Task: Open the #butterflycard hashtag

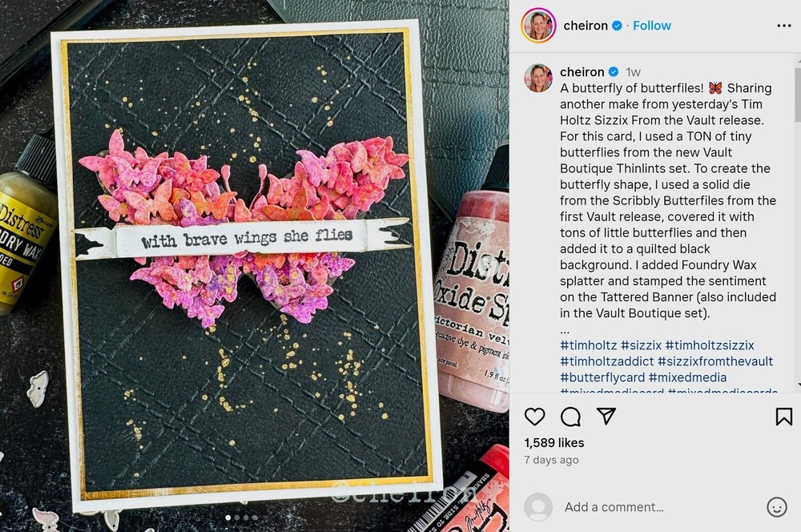Action: click(602, 377)
